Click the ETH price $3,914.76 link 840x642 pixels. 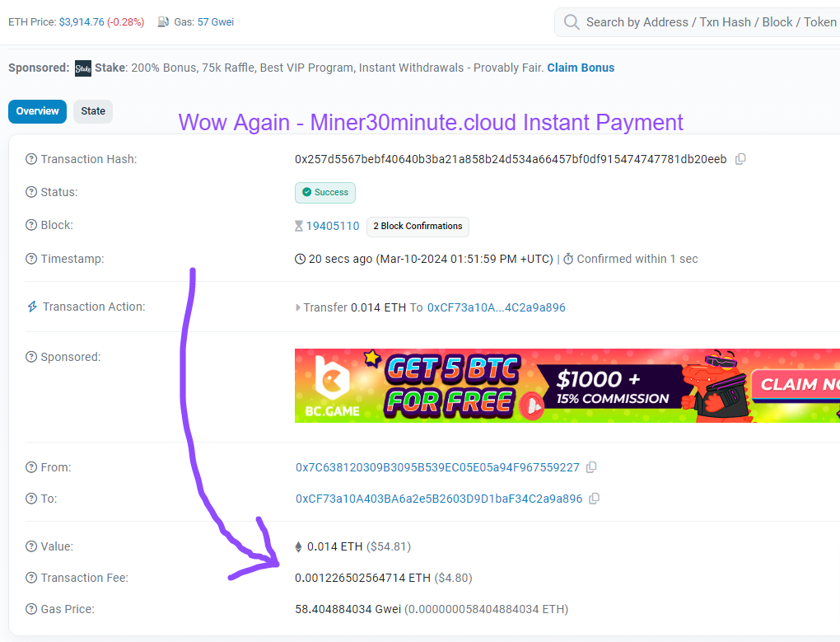pyautogui.click(x=82, y=22)
